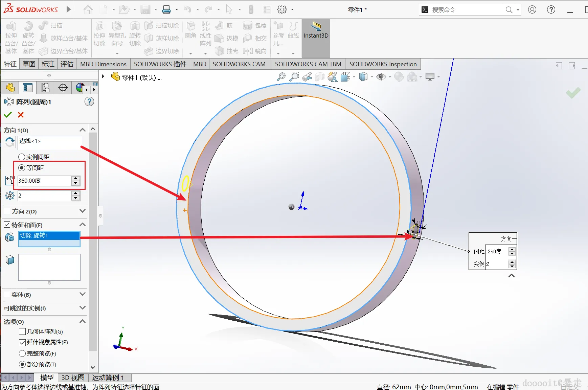Expand the 可跳过的实例 section
The height and width of the screenshot is (390, 588).
82,308
